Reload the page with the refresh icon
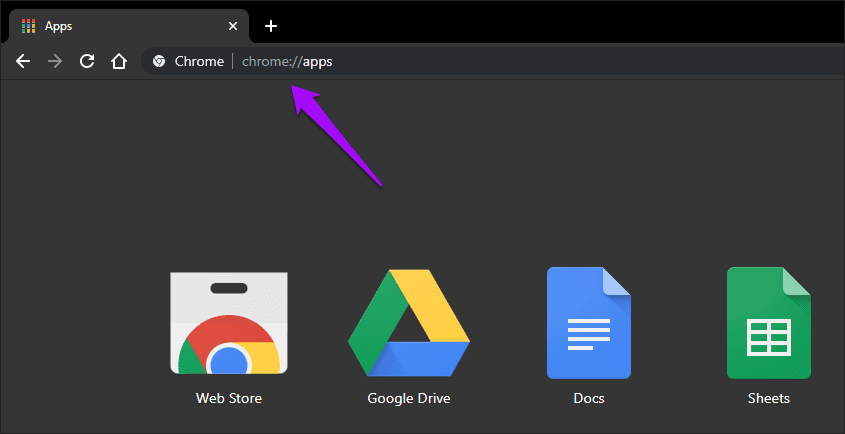The height and width of the screenshot is (434, 845). [x=87, y=61]
